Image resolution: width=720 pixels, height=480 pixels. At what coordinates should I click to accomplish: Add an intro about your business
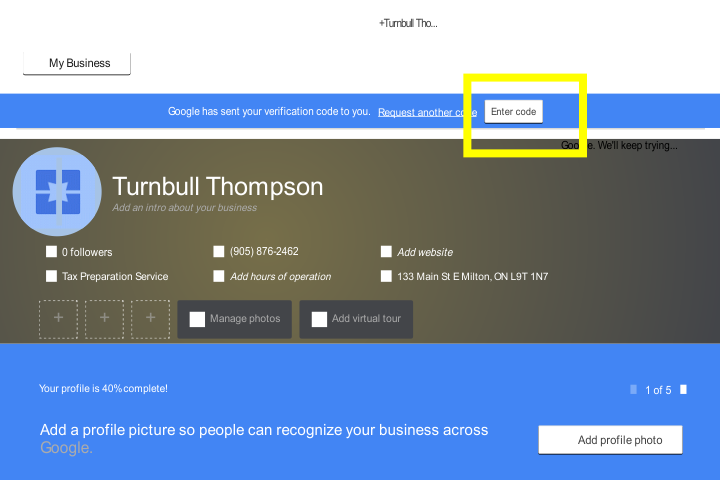click(x=185, y=208)
